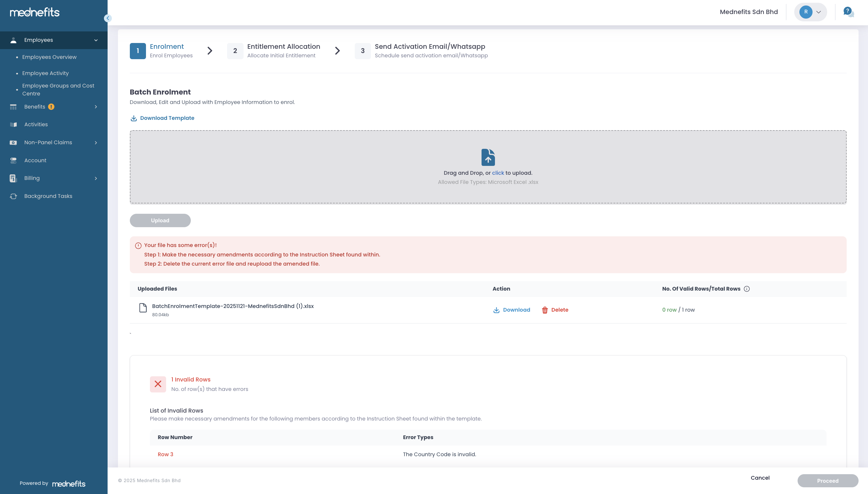Image resolution: width=868 pixels, height=494 pixels.
Task: Click the help chat icon in header
Action: (x=848, y=12)
